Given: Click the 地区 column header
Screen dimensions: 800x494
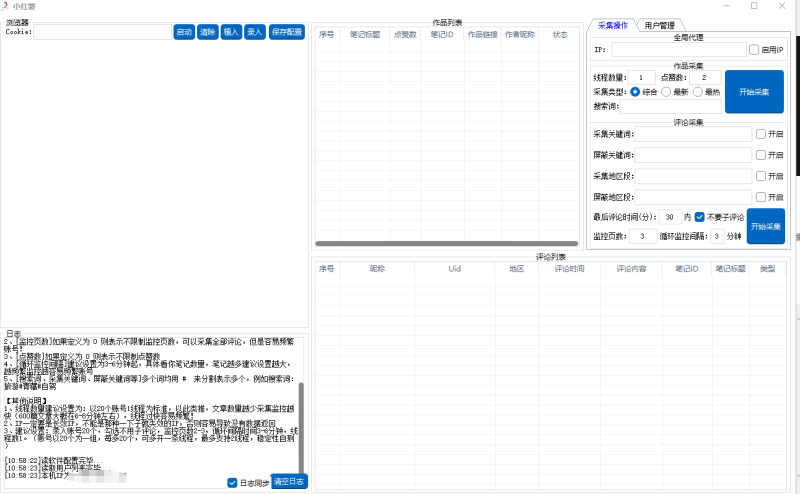Looking at the screenshot, I should tap(517, 269).
